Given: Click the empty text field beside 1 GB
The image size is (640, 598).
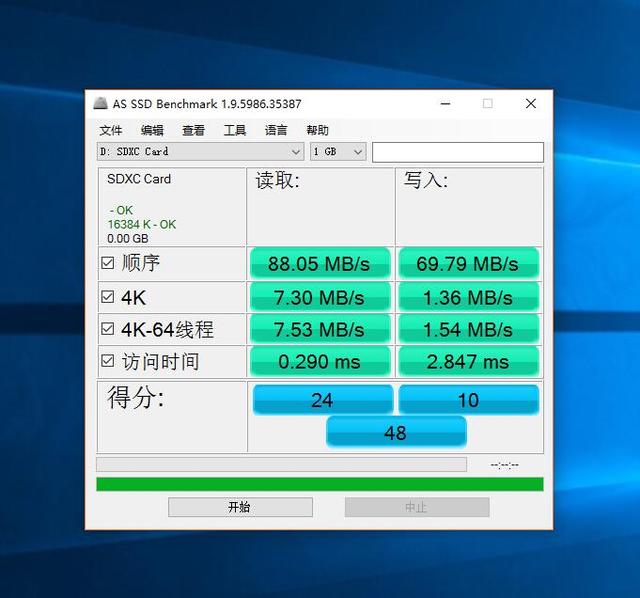Looking at the screenshot, I should 458,152.
